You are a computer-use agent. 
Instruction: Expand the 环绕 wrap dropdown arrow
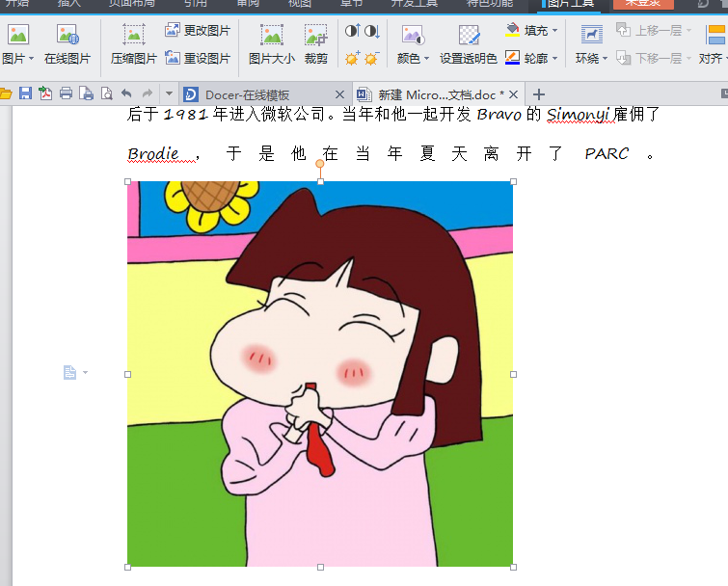[x=605, y=59]
